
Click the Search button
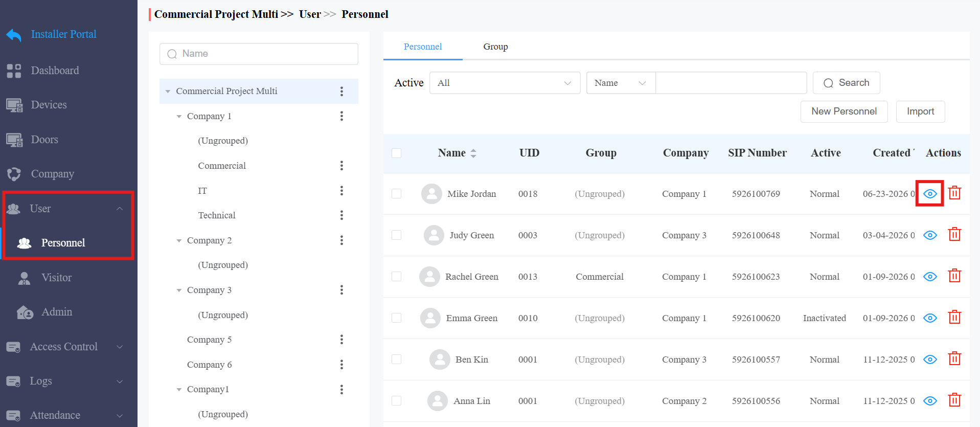point(846,83)
